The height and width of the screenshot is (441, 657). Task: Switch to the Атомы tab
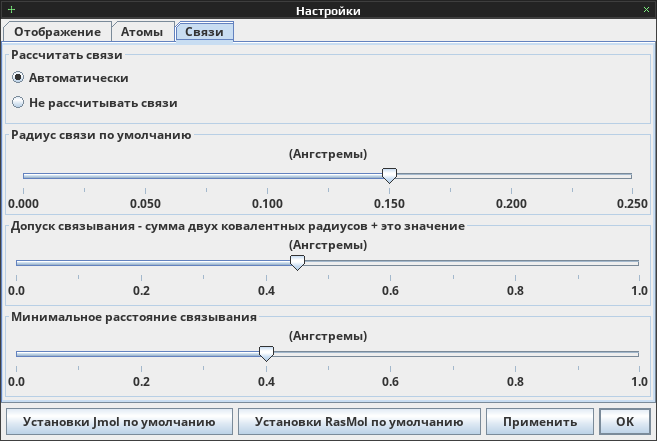(x=142, y=32)
